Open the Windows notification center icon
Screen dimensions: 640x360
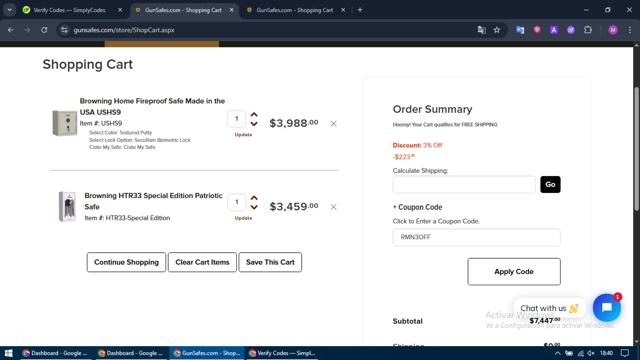coord(625,353)
